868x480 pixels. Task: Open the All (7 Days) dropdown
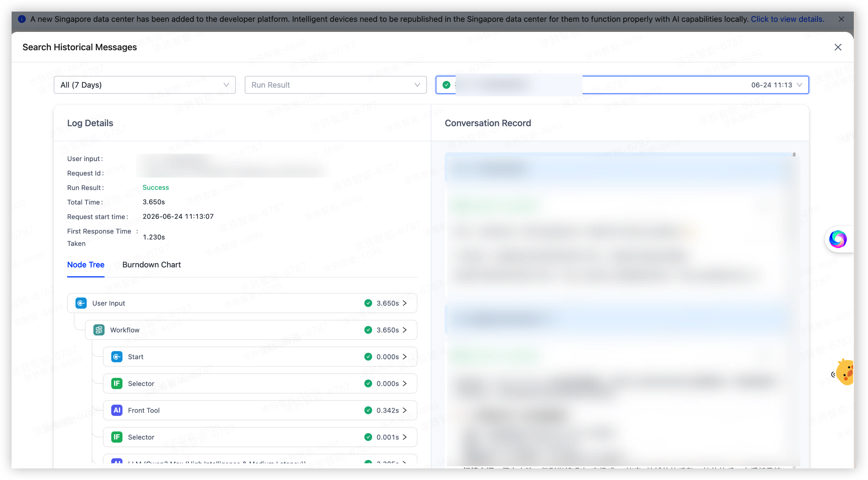coord(144,85)
